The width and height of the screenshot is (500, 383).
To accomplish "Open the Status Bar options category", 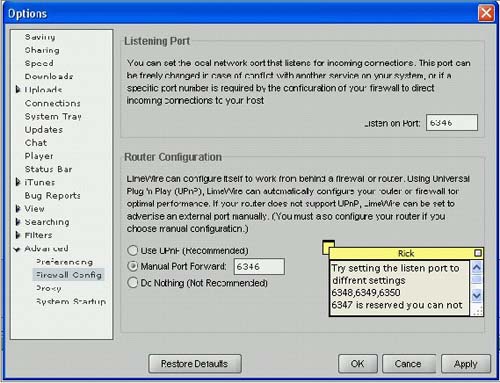I will tap(48, 169).
